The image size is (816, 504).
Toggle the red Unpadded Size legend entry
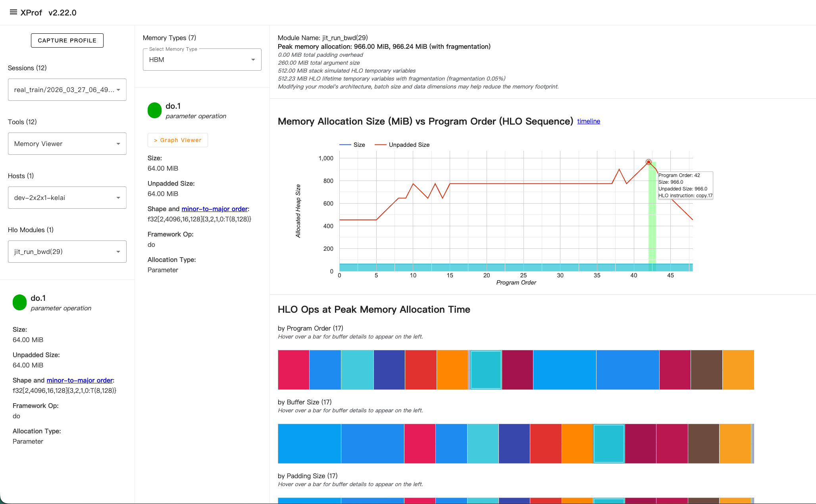tap(402, 145)
